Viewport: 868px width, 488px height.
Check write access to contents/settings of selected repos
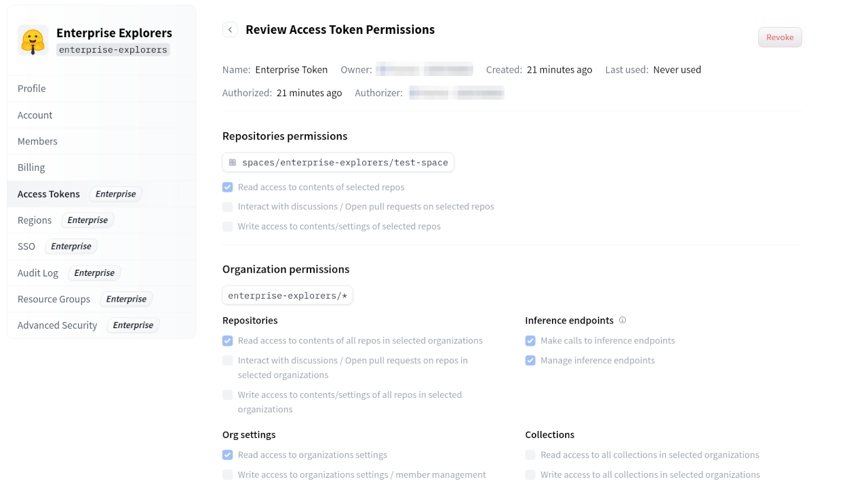(x=227, y=226)
